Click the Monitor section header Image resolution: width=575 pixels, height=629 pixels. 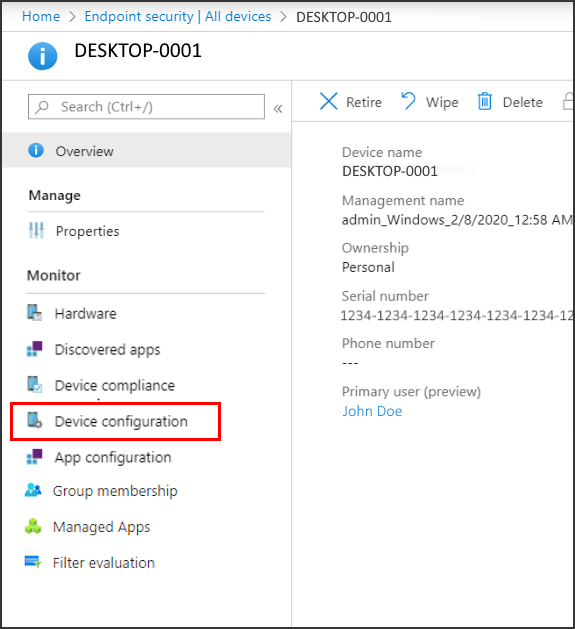click(54, 276)
